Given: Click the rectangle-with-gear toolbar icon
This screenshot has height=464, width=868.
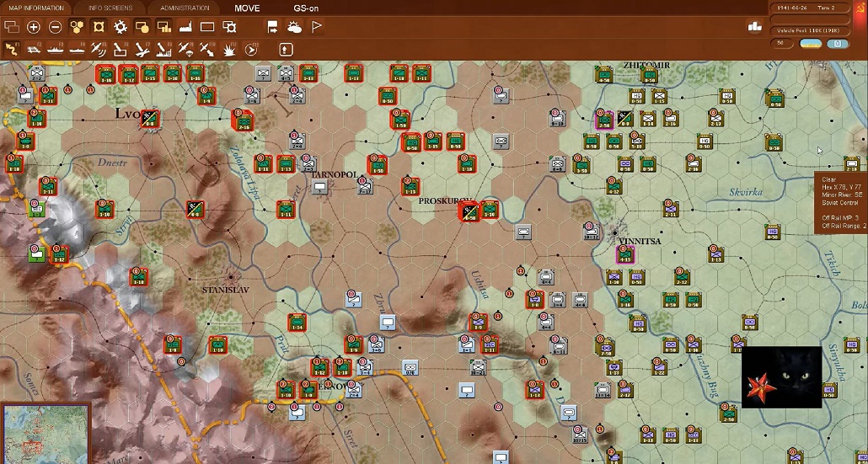Looking at the screenshot, I should 229,27.
